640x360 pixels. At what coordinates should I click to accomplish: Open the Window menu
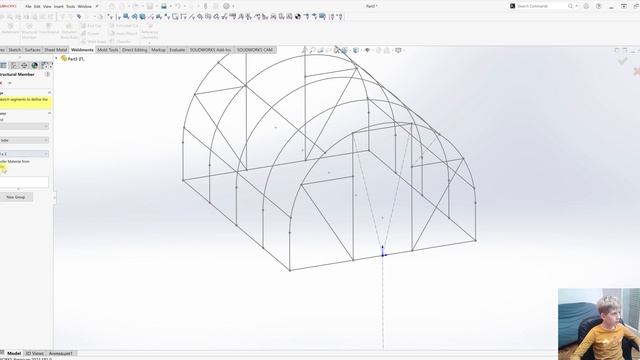point(84,7)
